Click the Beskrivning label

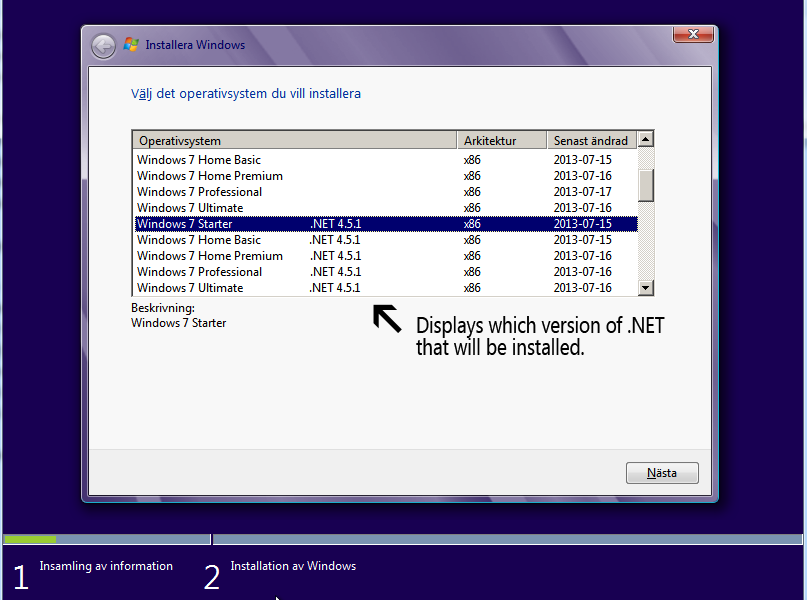point(163,308)
